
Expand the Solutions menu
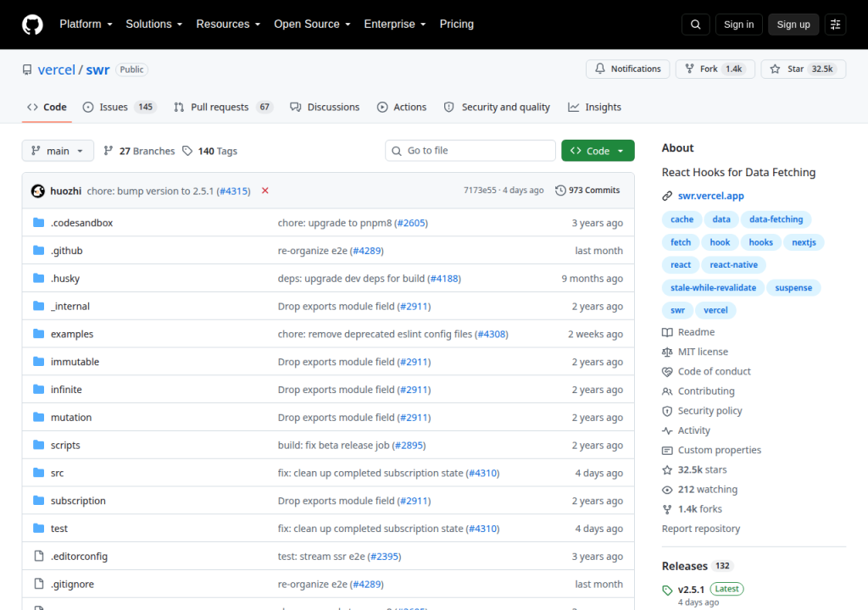click(x=154, y=25)
